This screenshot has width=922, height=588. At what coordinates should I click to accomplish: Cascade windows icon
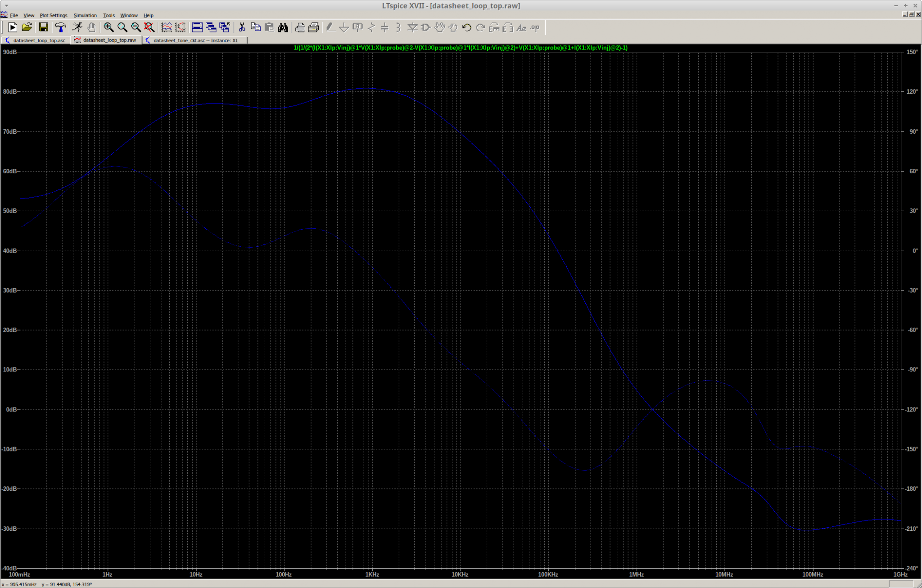(x=211, y=27)
